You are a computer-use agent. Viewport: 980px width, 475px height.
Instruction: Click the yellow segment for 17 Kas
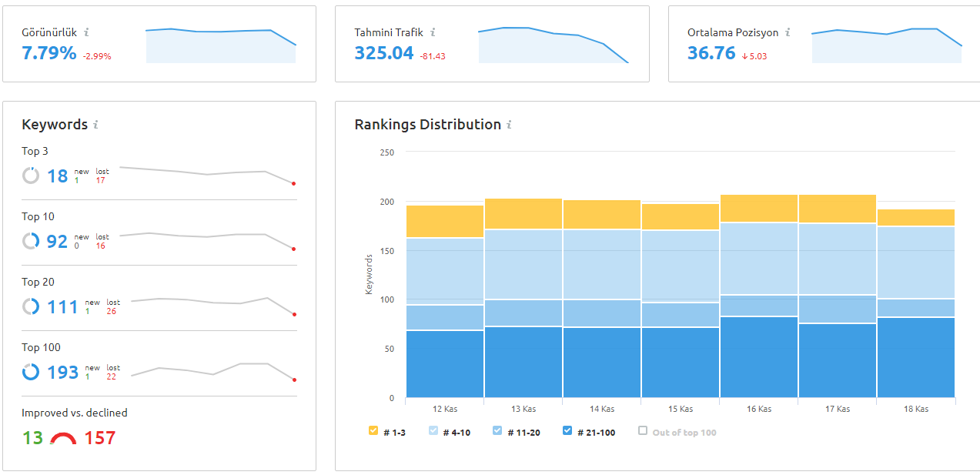coord(838,209)
